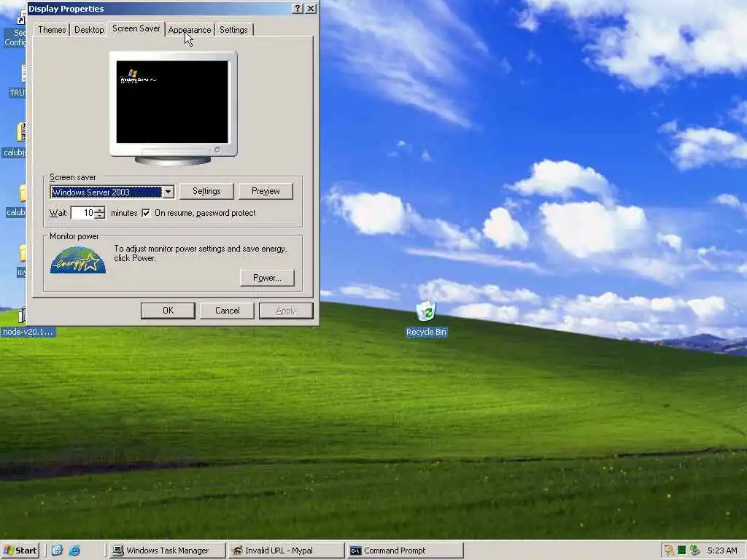Image resolution: width=747 pixels, height=560 pixels.
Task: Switch to Windows Task Manager in taskbar
Action: point(167,551)
